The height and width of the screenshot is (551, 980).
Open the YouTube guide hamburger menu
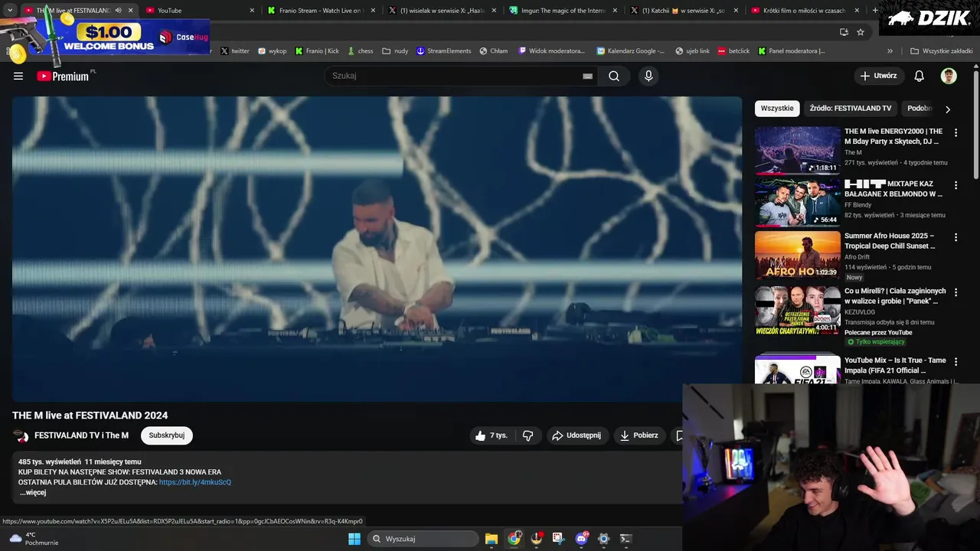point(18,76)
